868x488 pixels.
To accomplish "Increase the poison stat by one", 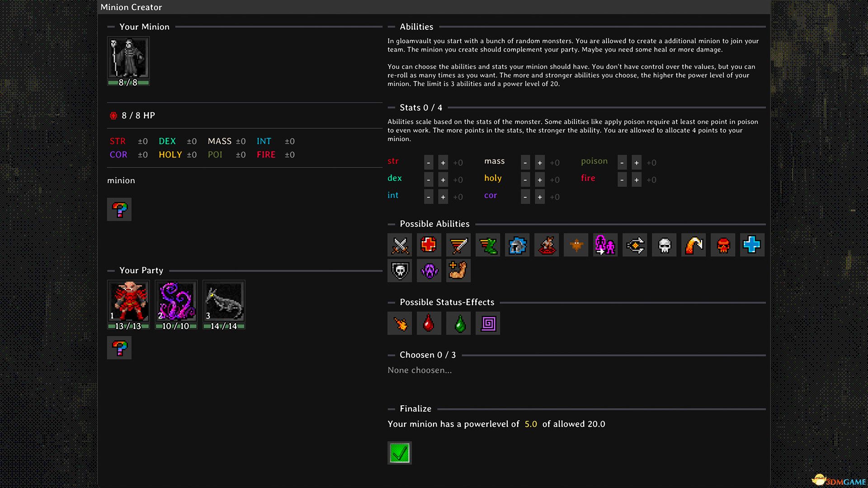I will tap(637, 163).
